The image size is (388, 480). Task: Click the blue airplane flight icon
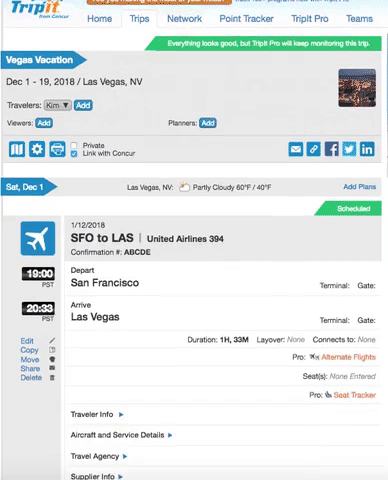pyautogui.click(x=38, y=238)
